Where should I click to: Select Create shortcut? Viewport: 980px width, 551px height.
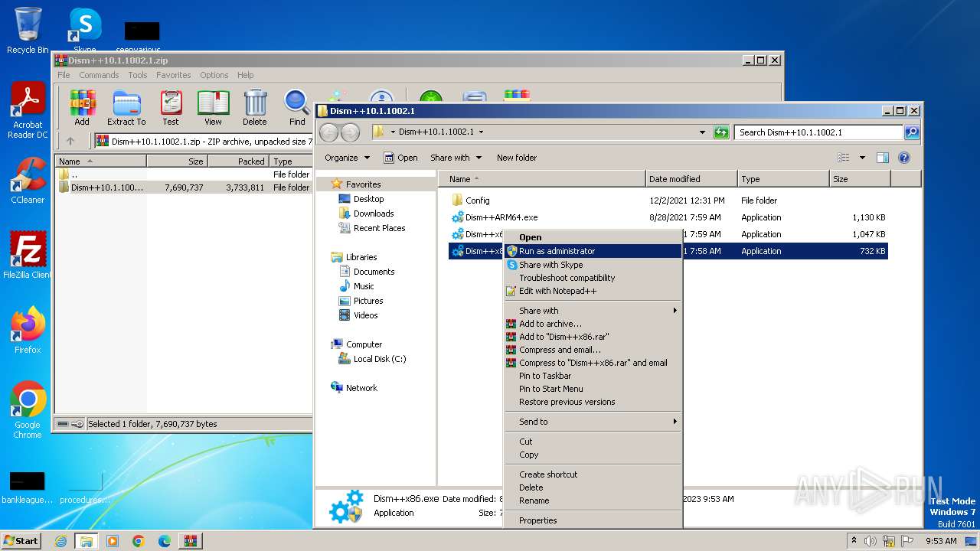(x=593, y=474)
